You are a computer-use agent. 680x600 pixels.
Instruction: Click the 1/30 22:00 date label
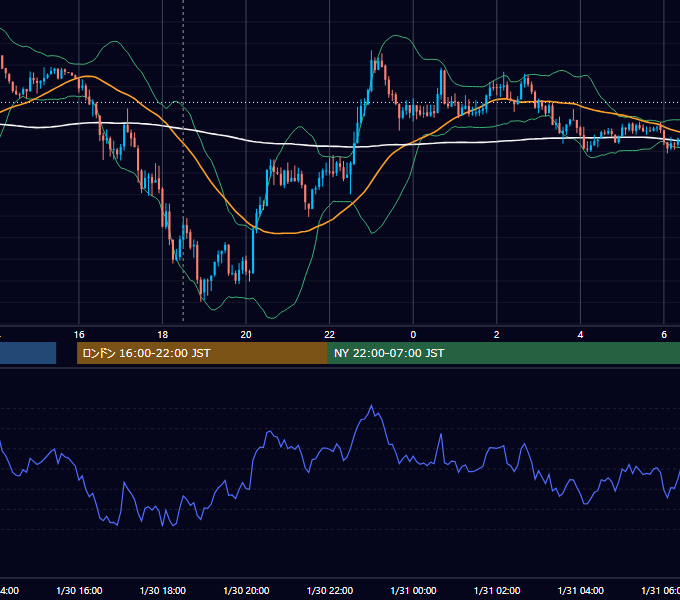click(330, 590)
